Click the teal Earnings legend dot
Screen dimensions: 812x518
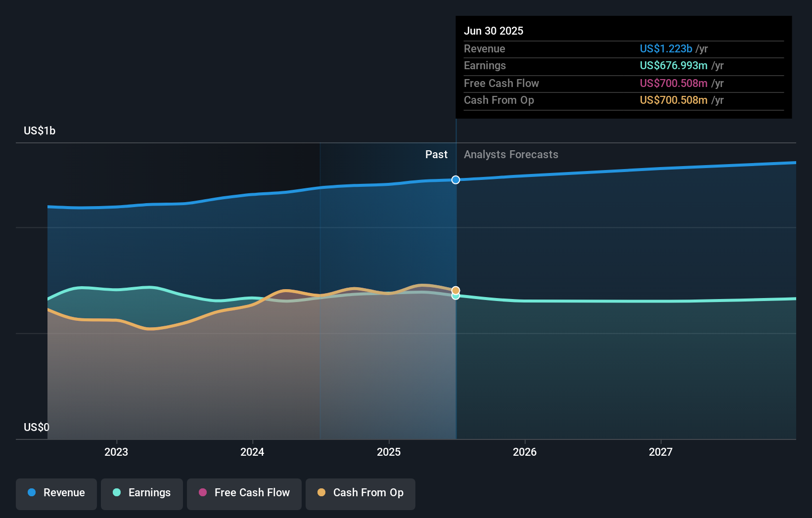pyautogui.click(x=117, y=492)
